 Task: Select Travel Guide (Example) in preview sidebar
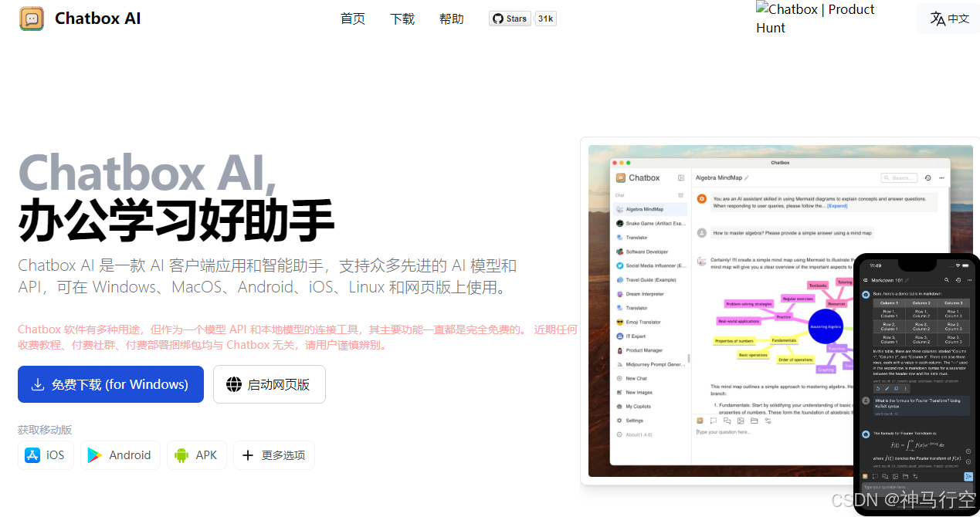tap(650, 280)
